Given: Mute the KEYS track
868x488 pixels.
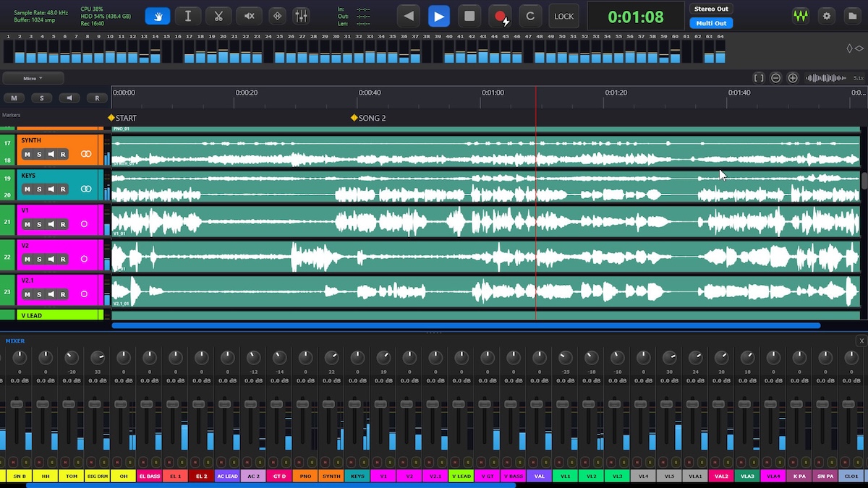Looking at the screenshot, I should (27, 189).
